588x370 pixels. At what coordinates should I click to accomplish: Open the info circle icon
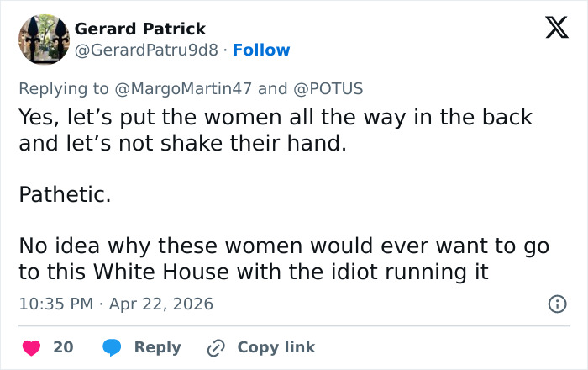(556, 304)
